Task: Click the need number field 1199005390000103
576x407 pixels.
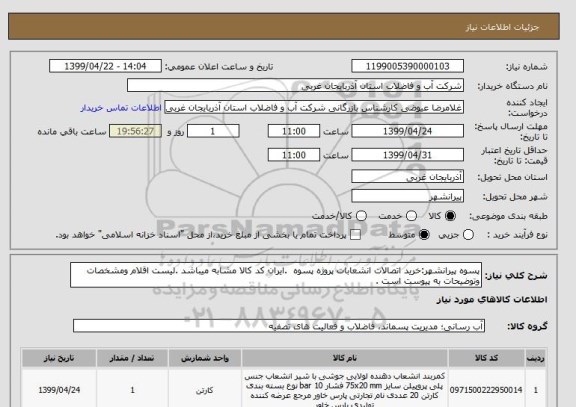Action: [x=407, y=66]
